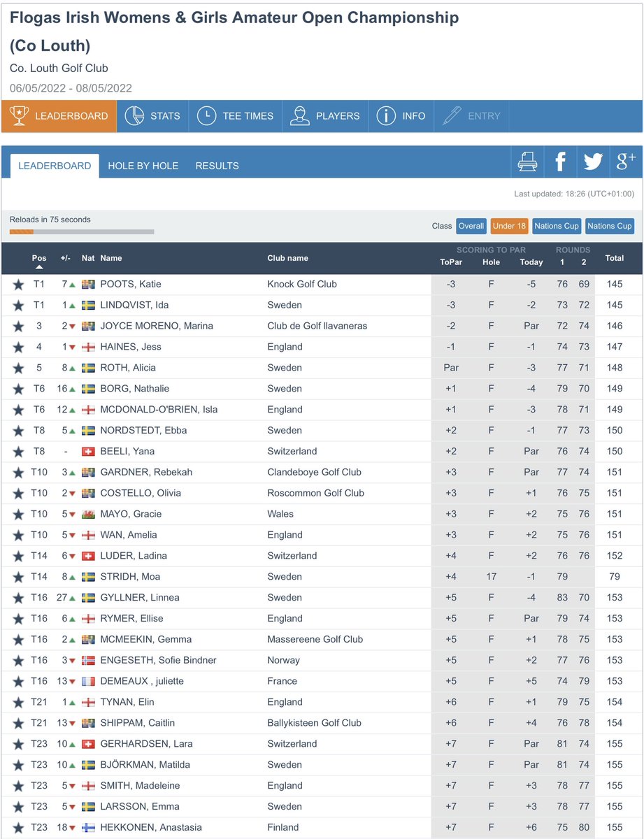Open player GERHARDSEN, Lara
Screen dimensions: 644x839
(x=147, y=745)
